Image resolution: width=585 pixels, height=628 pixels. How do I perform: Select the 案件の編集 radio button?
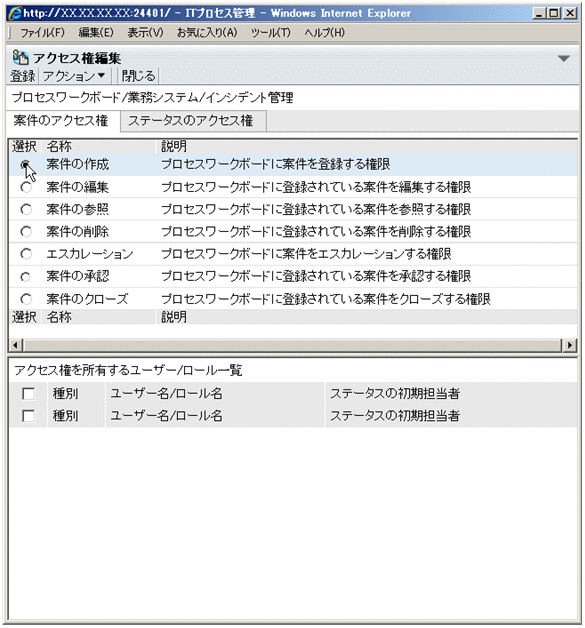26,187
